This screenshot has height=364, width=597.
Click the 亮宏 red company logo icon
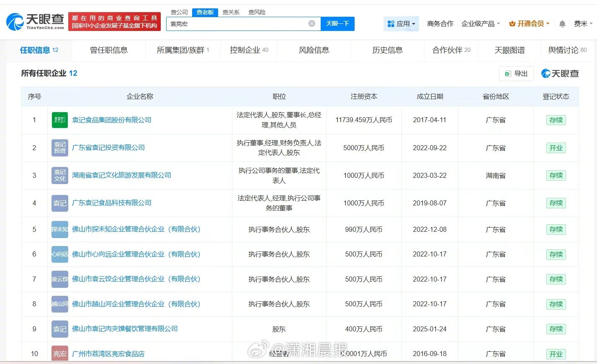point(59,354)
